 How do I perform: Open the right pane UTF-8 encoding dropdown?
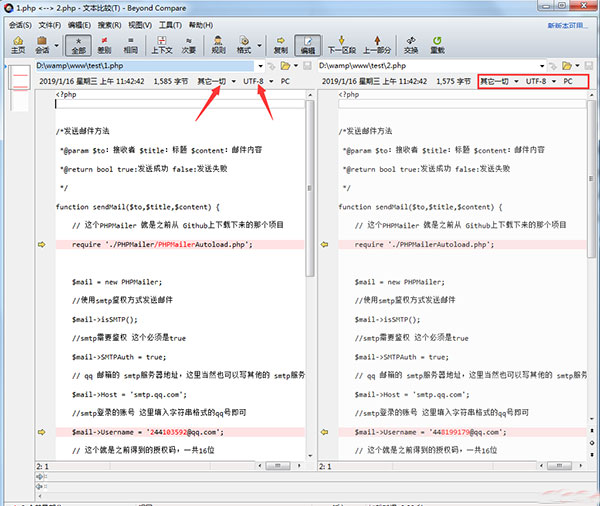pyautogui.click(x=541, y=81)
